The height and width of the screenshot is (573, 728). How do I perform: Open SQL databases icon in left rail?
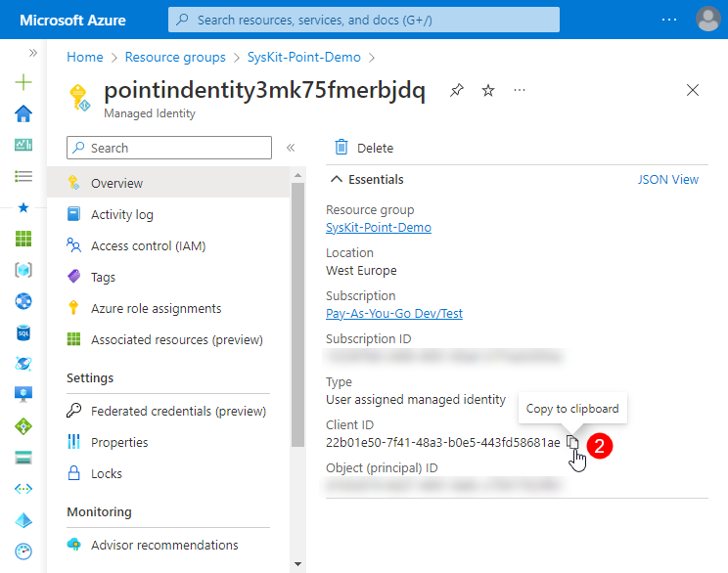tap(23, 332)
